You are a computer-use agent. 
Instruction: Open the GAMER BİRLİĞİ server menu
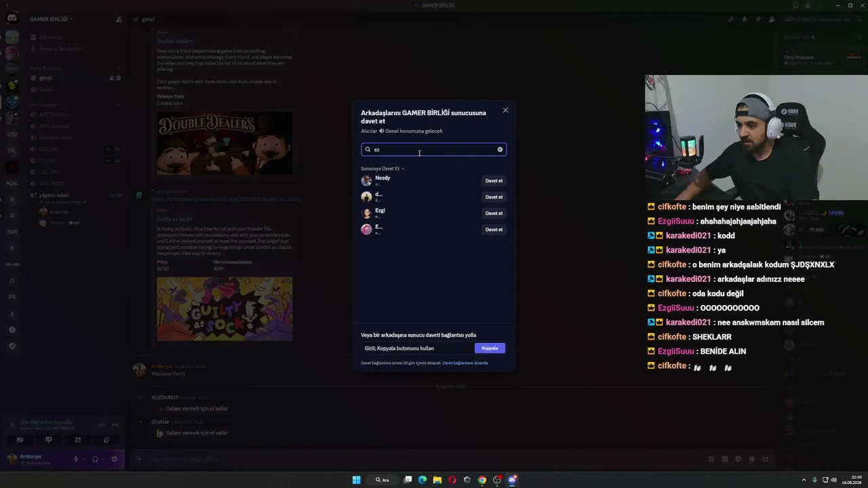click(52, 19)
